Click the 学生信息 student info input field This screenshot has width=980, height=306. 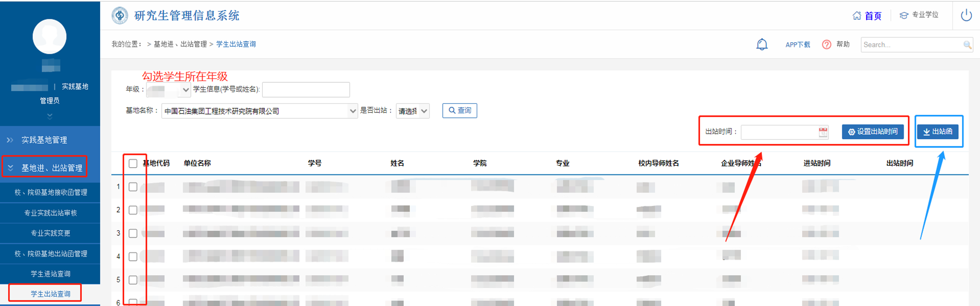(306, 90)
